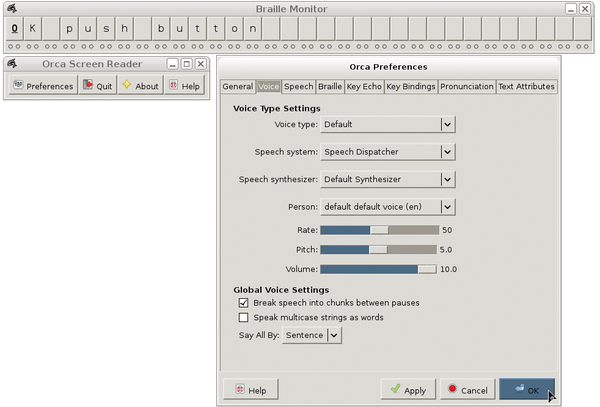Switch to the Braille tab

click(330, 86)
